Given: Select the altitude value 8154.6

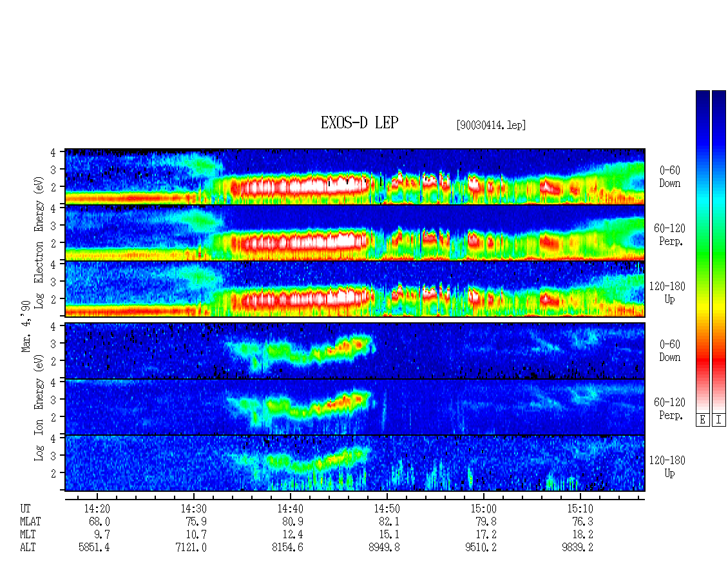Looking at the screenshot, I should click(287, 548).
